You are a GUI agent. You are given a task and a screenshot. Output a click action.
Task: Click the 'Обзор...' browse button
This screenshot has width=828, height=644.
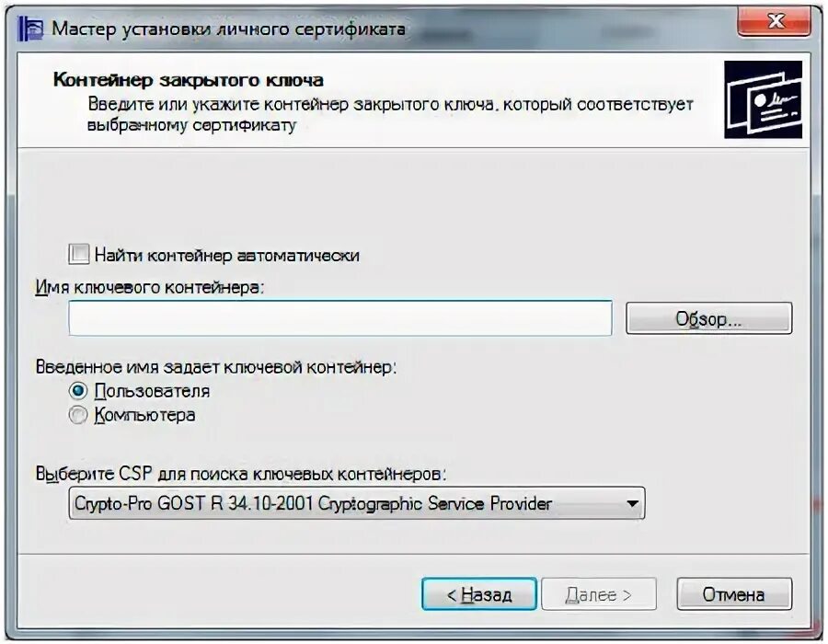click(x=708, y=318)
